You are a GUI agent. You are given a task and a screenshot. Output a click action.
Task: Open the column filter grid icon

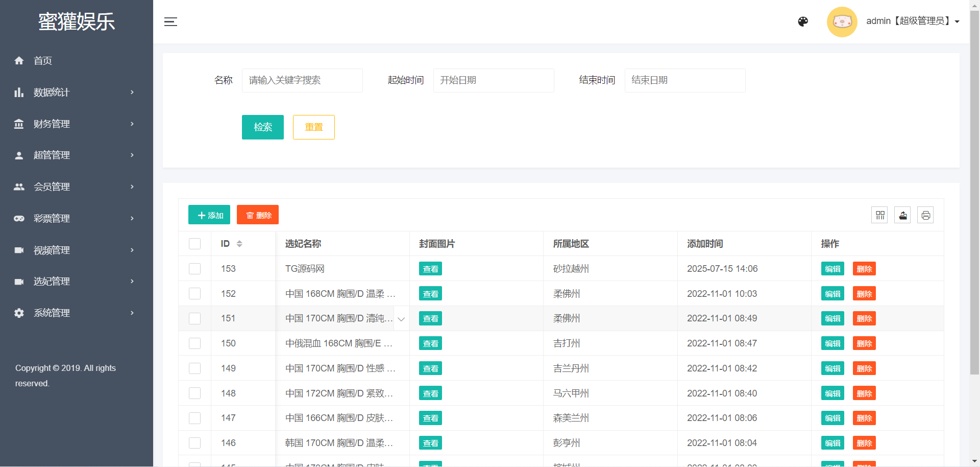coord(880,215)
